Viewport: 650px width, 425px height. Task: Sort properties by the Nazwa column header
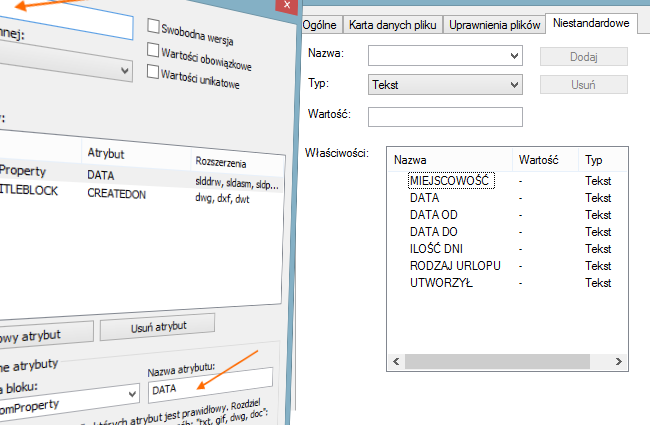(x=450, y=160)
